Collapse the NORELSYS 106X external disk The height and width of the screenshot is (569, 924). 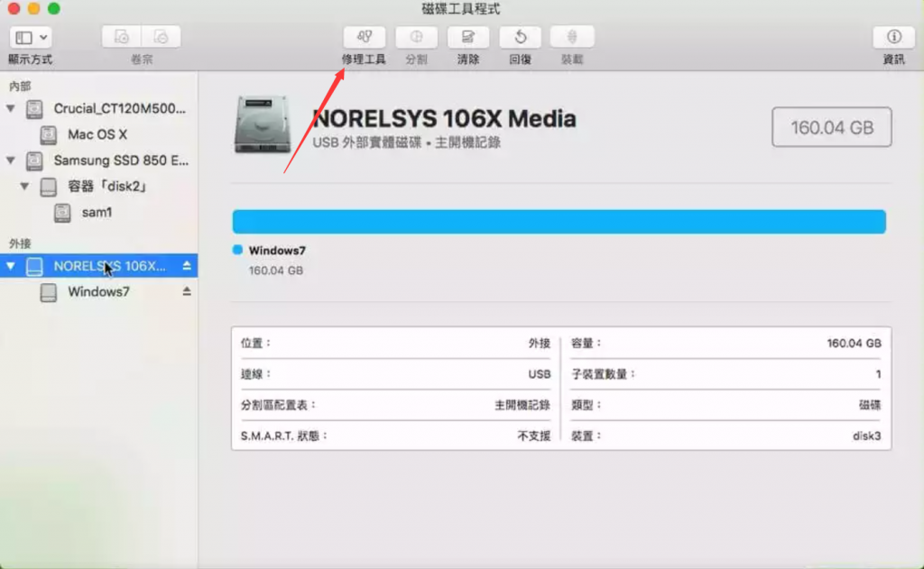(11, 266)
